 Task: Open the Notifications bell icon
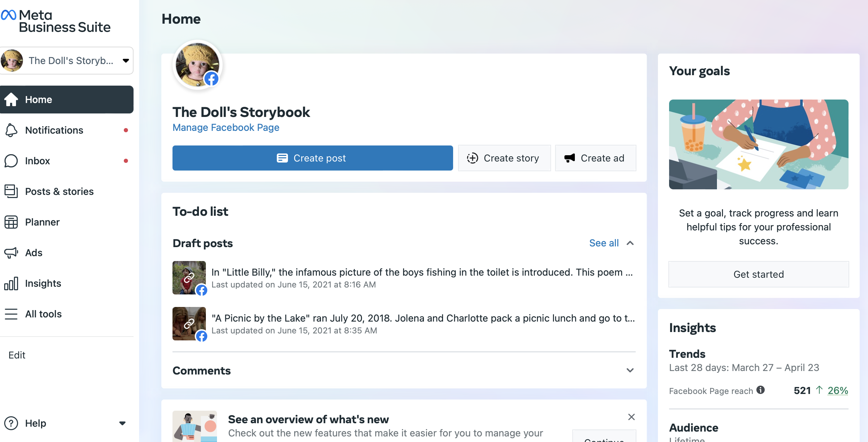click(11, 130)
